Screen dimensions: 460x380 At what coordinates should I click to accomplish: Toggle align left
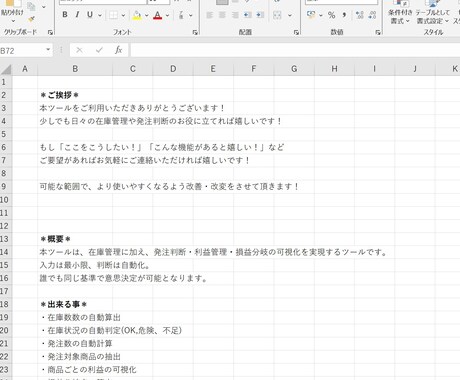[209, 15]
